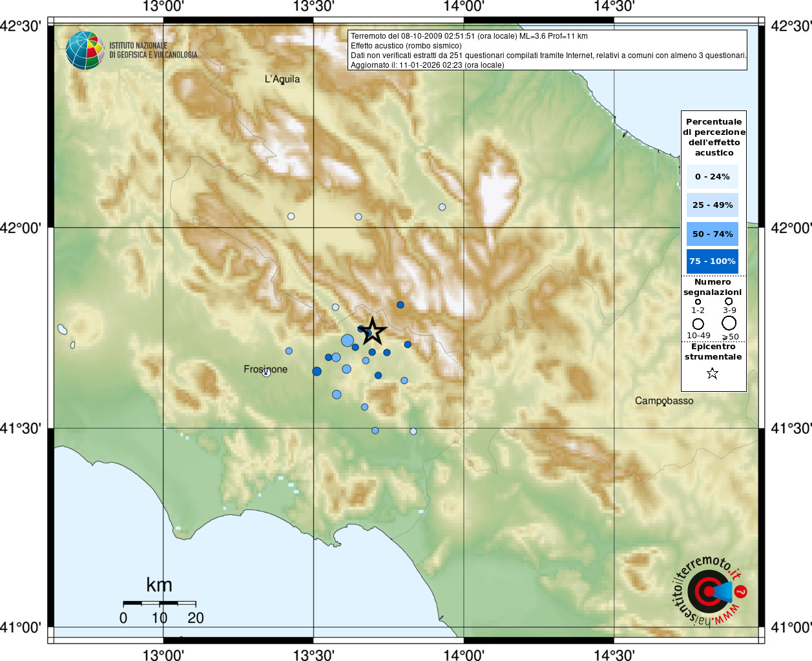Image resolution: width=812 pixels, height=661 pixels.
Task: Click the star symbol in the legend
Action: tap(712, 373)
